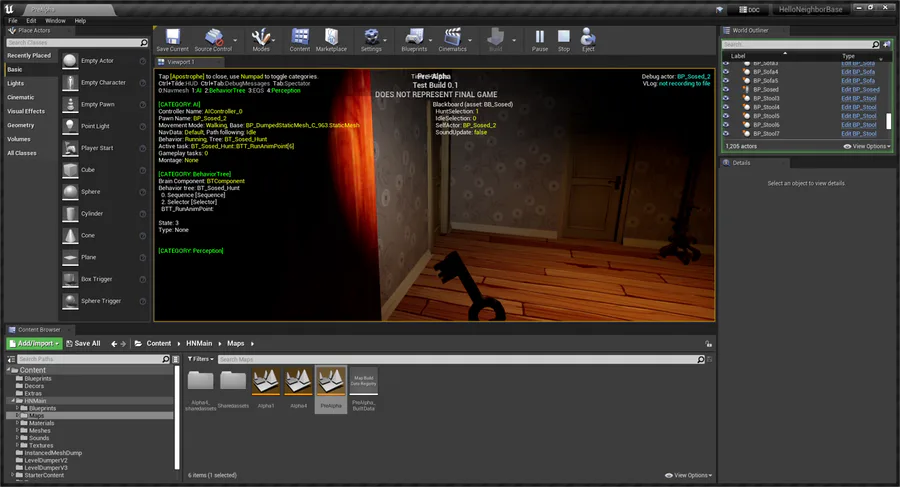Screen dimensions: 900x487
Task: Open the Cinematics dropdown arrow
Action: point(470,40)
